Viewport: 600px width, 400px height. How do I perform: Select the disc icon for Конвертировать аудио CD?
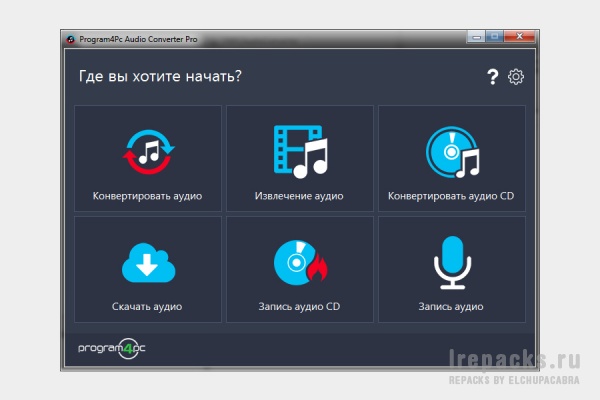pos(453,152)
